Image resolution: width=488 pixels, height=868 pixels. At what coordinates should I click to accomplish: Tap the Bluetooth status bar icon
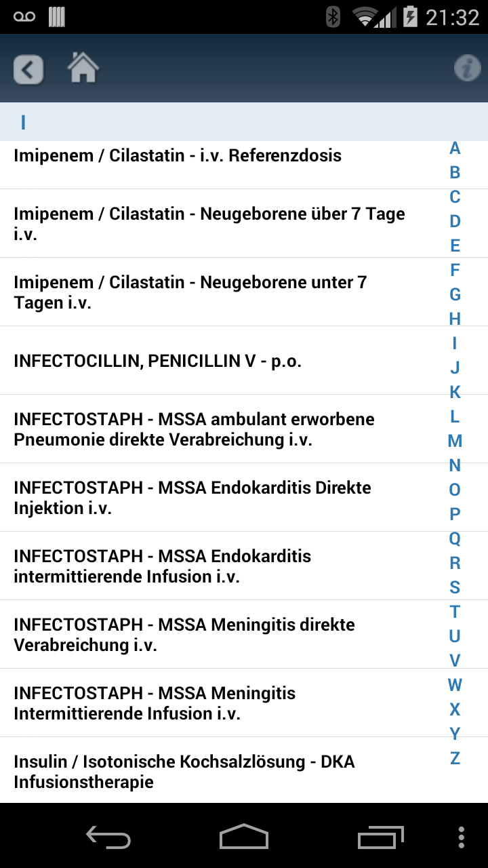pos(333,16)
